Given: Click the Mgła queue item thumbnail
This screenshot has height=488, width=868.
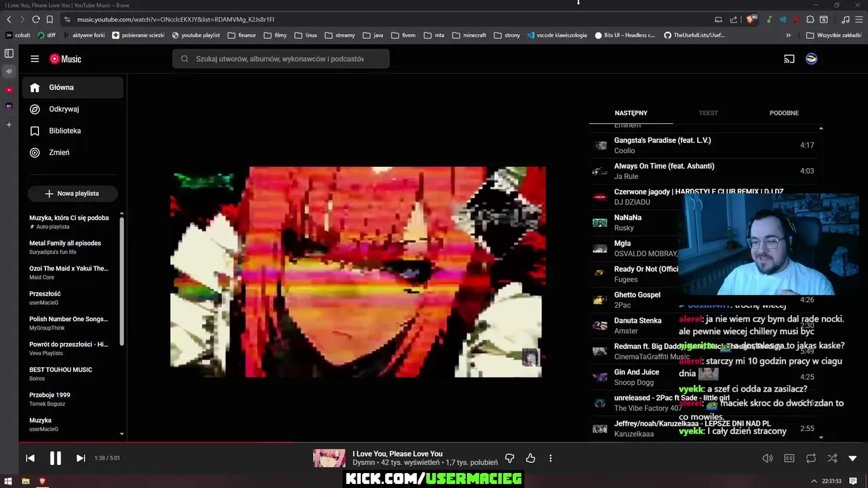Looking at the screenshot, I should 600,248.
